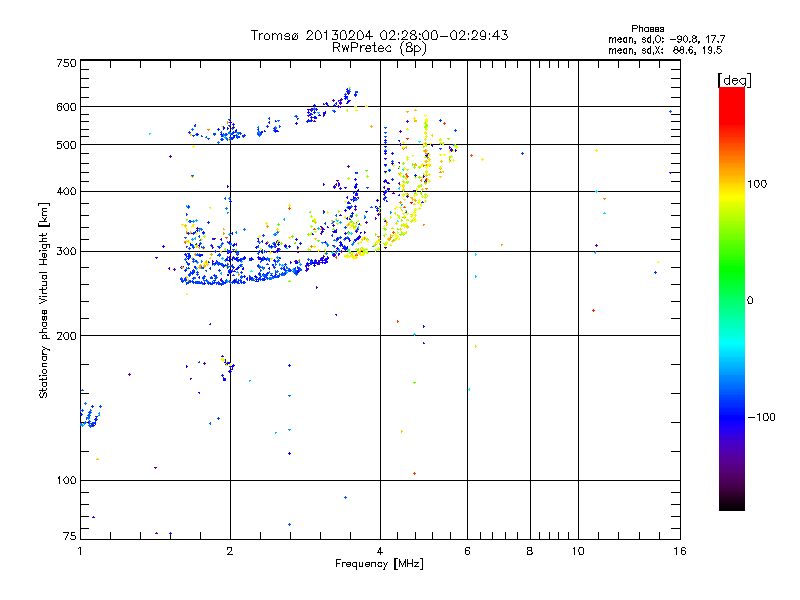Click the plot title 'Tromsø 20130204 02:28:00-02:29:43'

click(x=379, y=35)
